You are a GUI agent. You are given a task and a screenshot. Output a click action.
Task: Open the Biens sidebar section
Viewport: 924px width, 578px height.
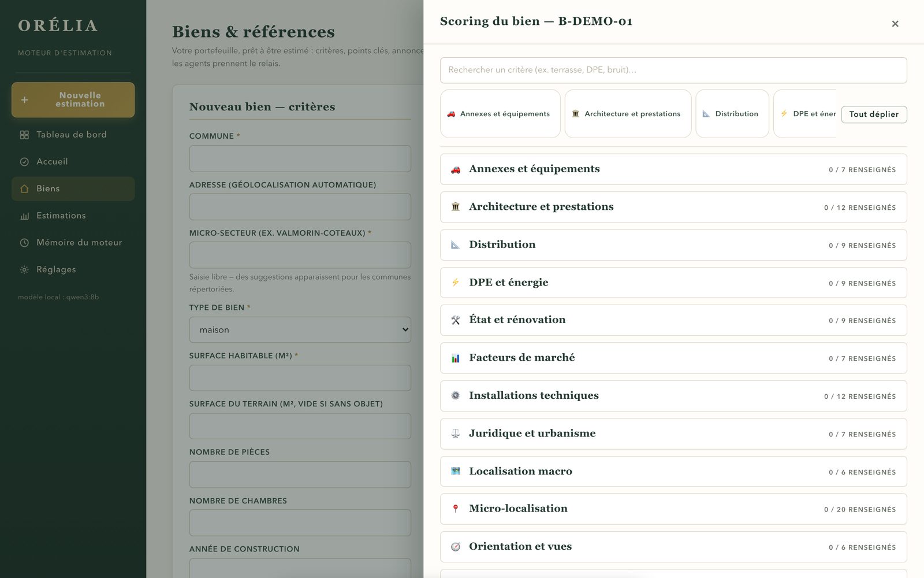pyautogui.click(x=73, y=189)
